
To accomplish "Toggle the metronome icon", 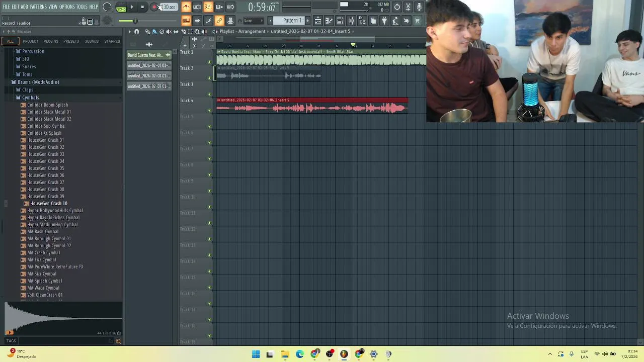I will tap(186, 7).
